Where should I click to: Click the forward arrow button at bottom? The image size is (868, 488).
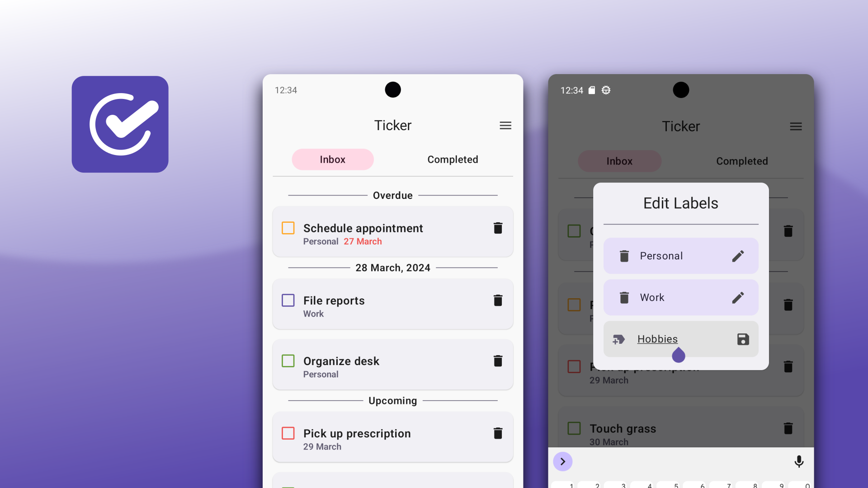563,461
